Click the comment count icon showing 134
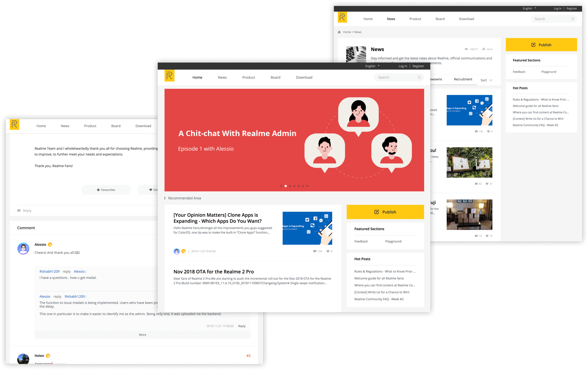Viewport: 588px width, 370px height. pos(315,251)
